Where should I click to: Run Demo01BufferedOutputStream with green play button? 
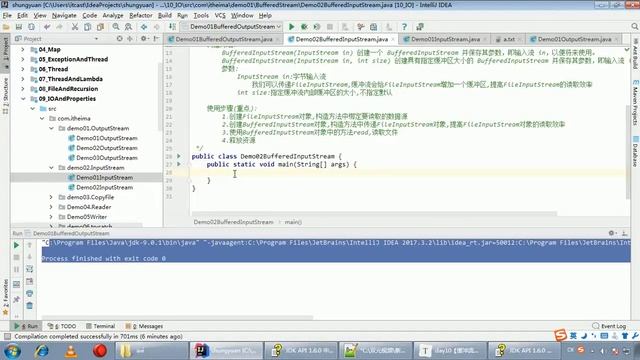tap(291, 27)
